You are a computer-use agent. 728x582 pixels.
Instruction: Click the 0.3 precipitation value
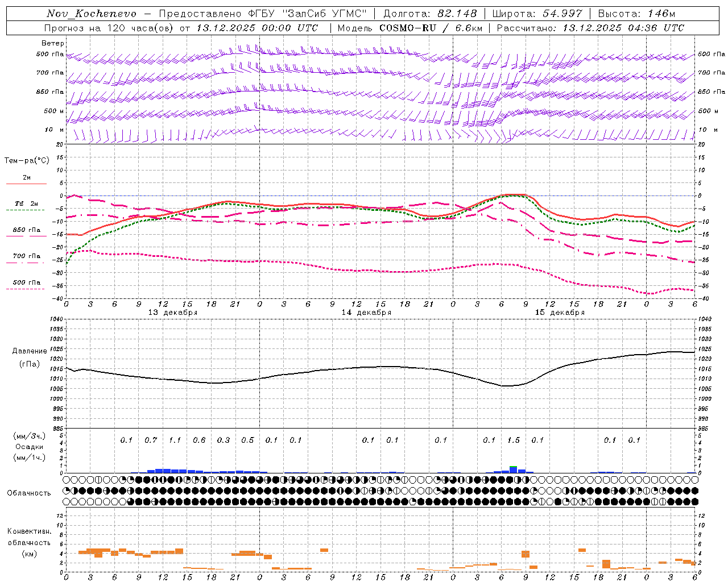(224, 440)
